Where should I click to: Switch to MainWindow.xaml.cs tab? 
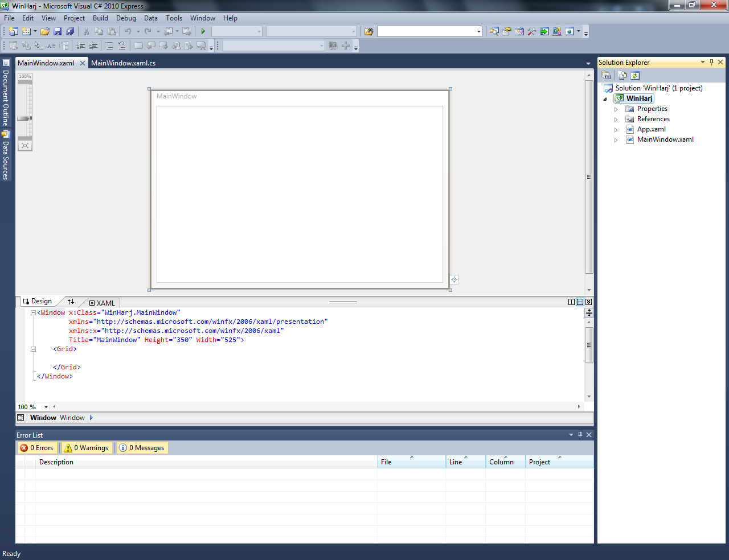tap(123, 63)
